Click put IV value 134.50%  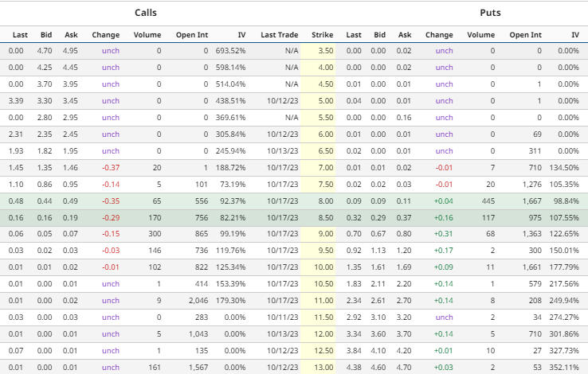click(564, 168)
